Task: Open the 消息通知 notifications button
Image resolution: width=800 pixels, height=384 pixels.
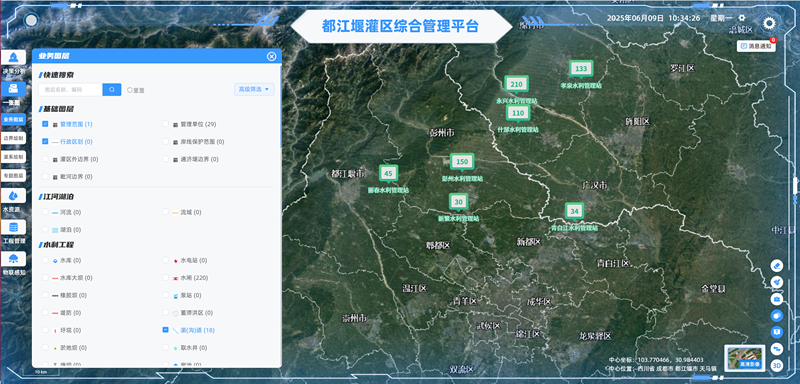Action: pyautogui.click(x=756, y=46)
